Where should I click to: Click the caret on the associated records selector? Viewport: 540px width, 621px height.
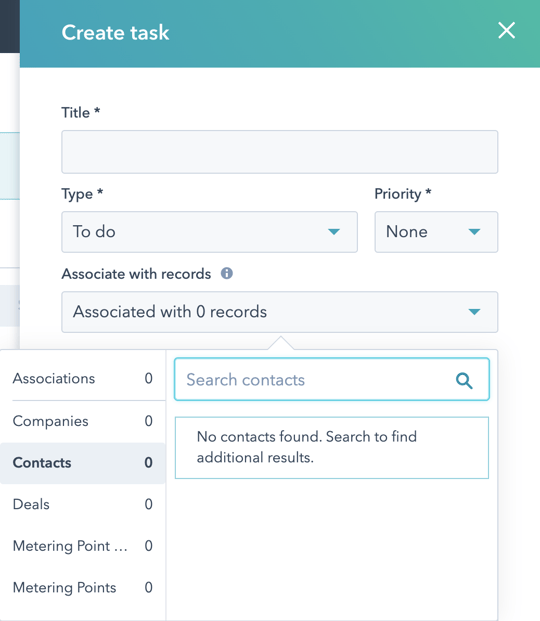[474, 312]
